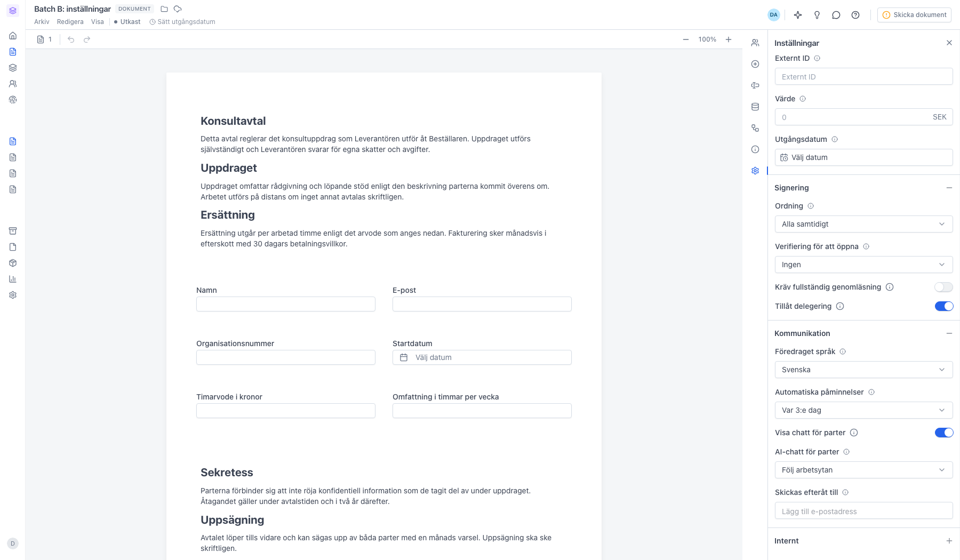Turn off Visa chatt för parter toggle
Viewport: 960px width, 560px height.
click(943, 433)
